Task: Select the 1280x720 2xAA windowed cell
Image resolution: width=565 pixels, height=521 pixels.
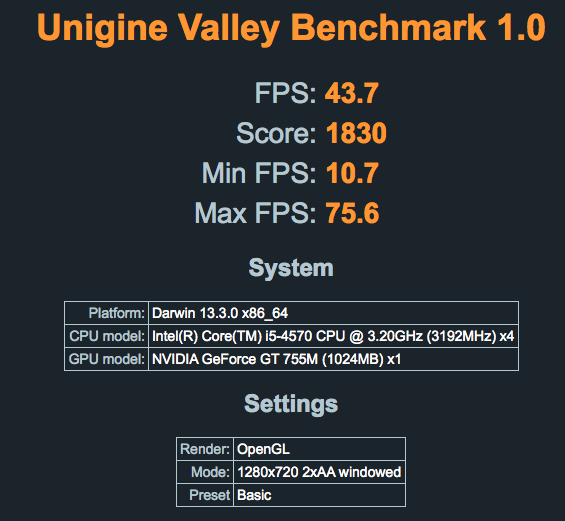Action: pyautogui.click(x=320, y=472)
